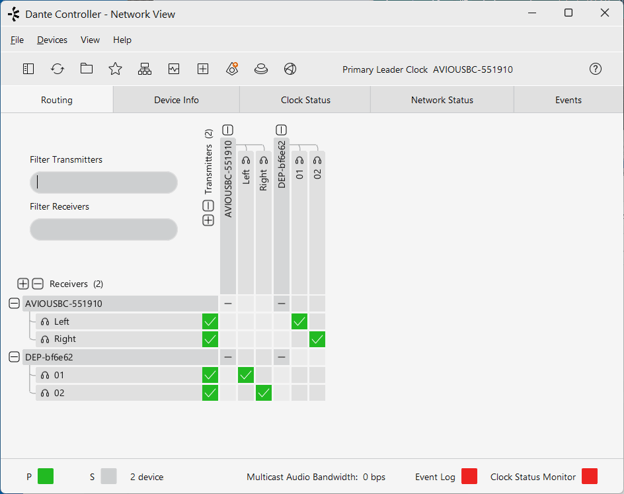This screenshot has width=624, height=494.
Task: Click the stacked-disc Domain toolbar icon
Action: point(261,69)
